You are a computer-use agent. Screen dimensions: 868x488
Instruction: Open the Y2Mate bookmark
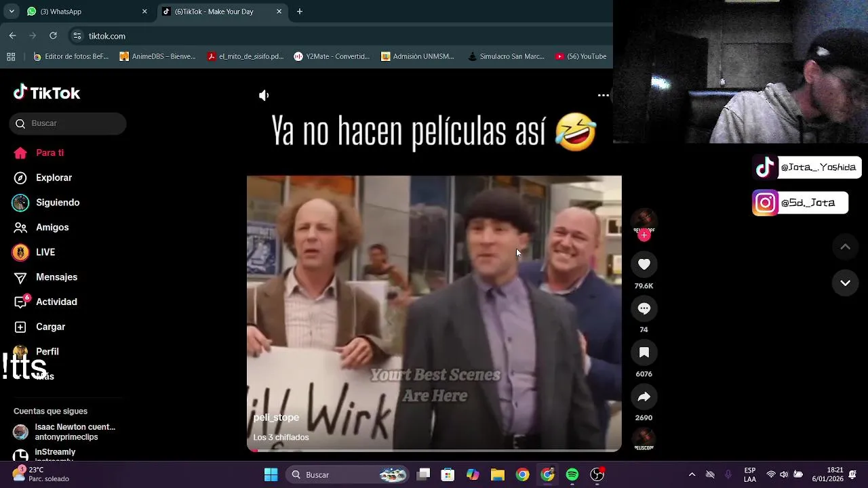tap(332, 56)
